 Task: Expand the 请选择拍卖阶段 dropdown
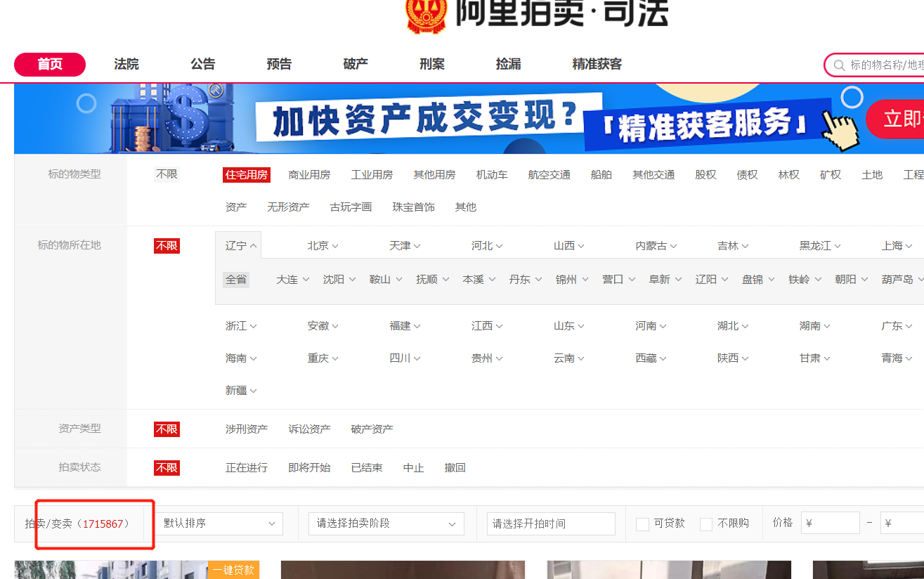(x=386, y=523)
